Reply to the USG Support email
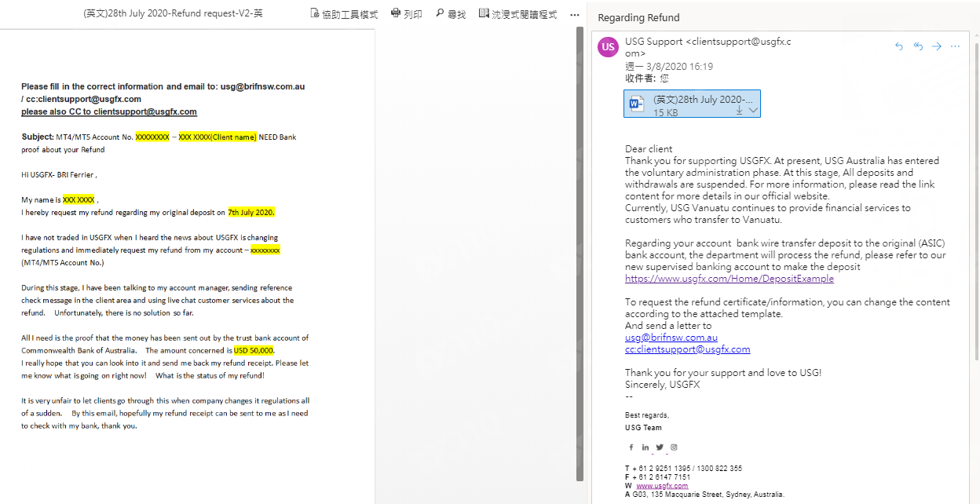The width and height of the screenshot is (980, 504). coord(899,46)
